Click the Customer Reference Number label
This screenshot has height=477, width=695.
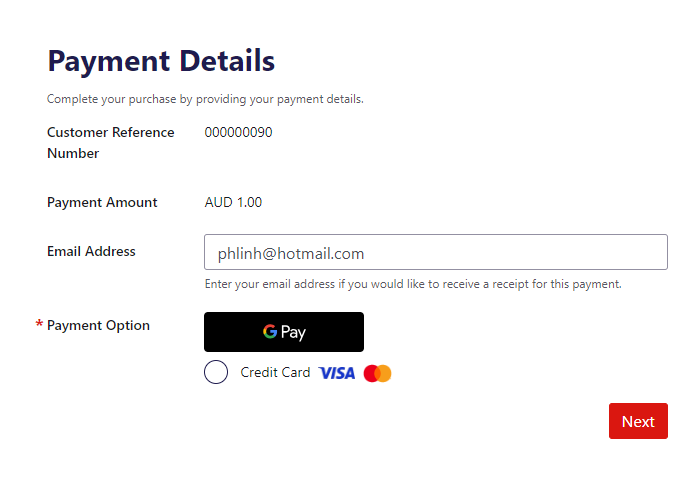click(110, 142)
